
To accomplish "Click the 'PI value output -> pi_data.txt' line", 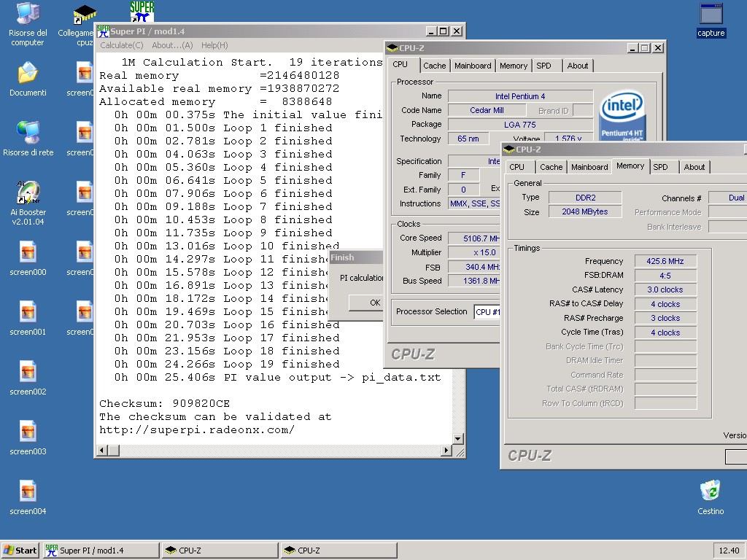I will (x=278, y=378).
